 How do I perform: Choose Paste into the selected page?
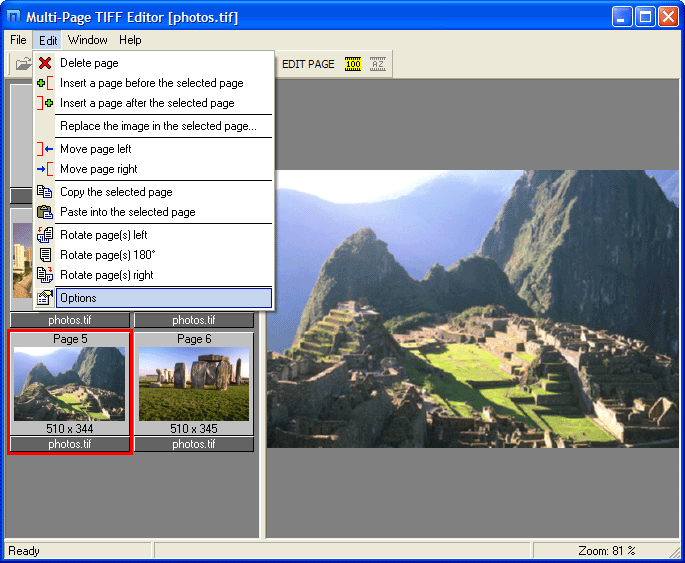pyautogui.click(x=127, y=212)
